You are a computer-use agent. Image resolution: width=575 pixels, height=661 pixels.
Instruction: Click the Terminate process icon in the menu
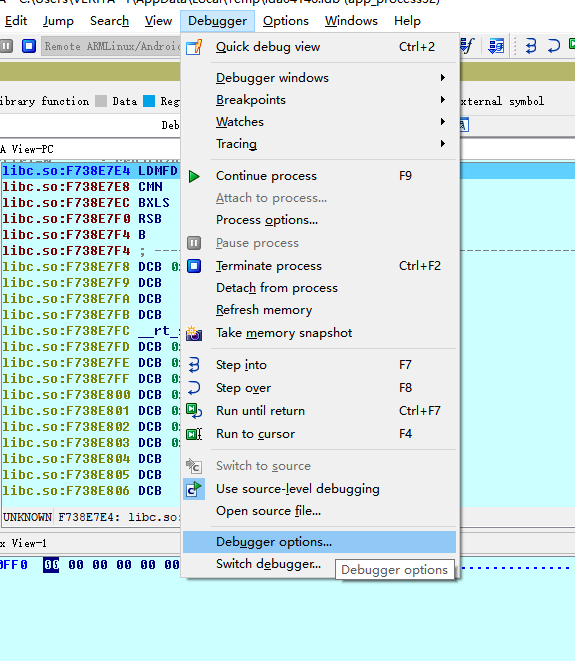(194, 266)
